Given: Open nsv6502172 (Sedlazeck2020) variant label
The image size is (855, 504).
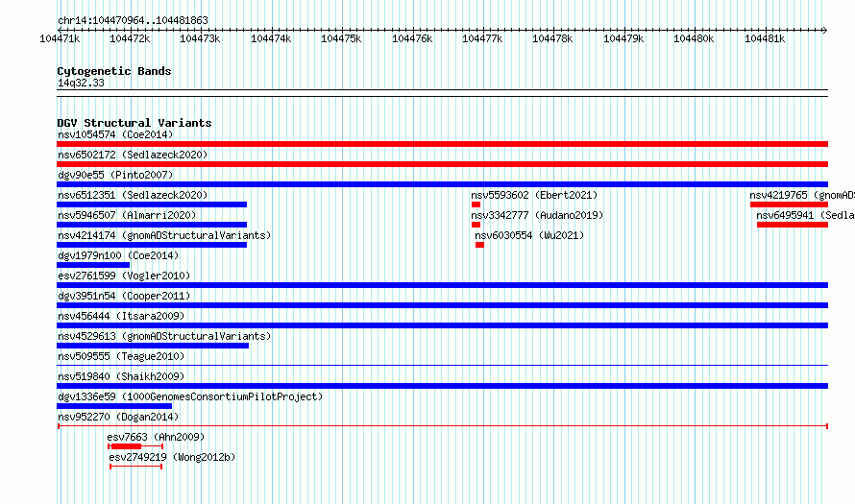Looking at the screenshot, I should click(x=133, y=155).
